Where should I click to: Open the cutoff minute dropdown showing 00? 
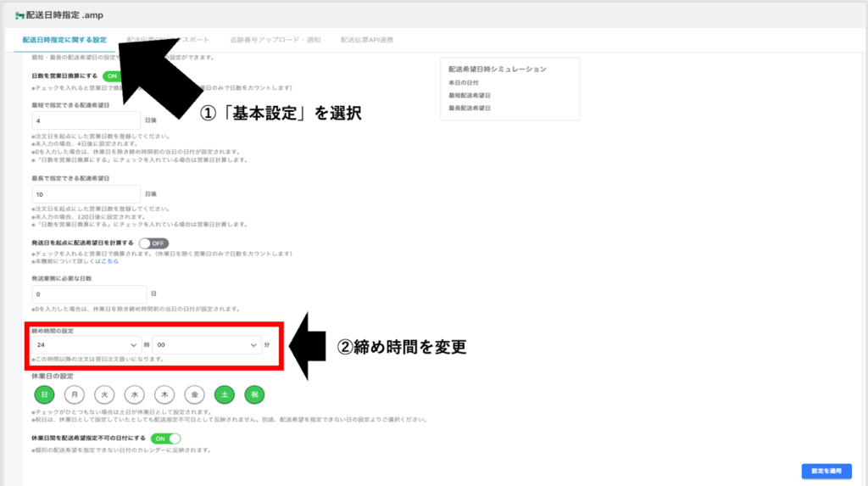tap(206, 345)
